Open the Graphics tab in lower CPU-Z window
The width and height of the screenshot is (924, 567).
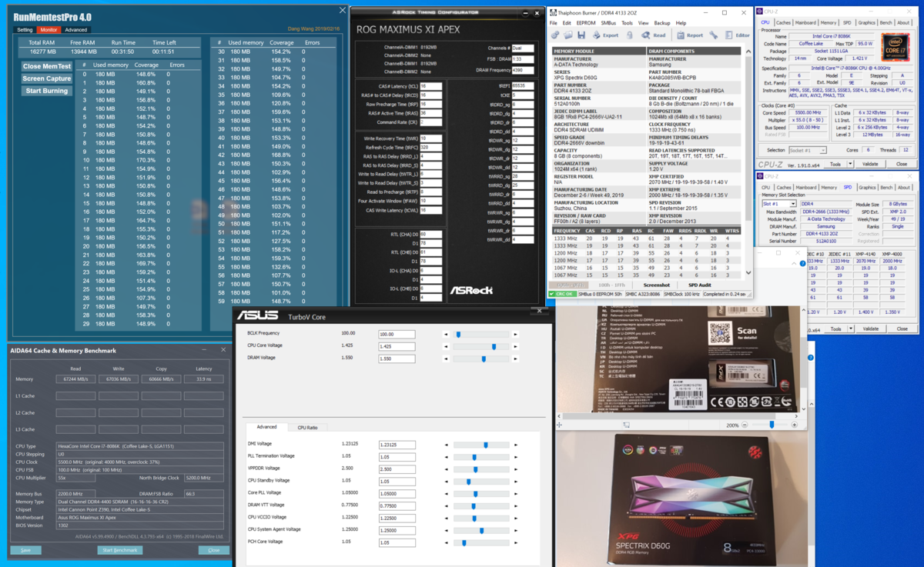tap(867, 188)
